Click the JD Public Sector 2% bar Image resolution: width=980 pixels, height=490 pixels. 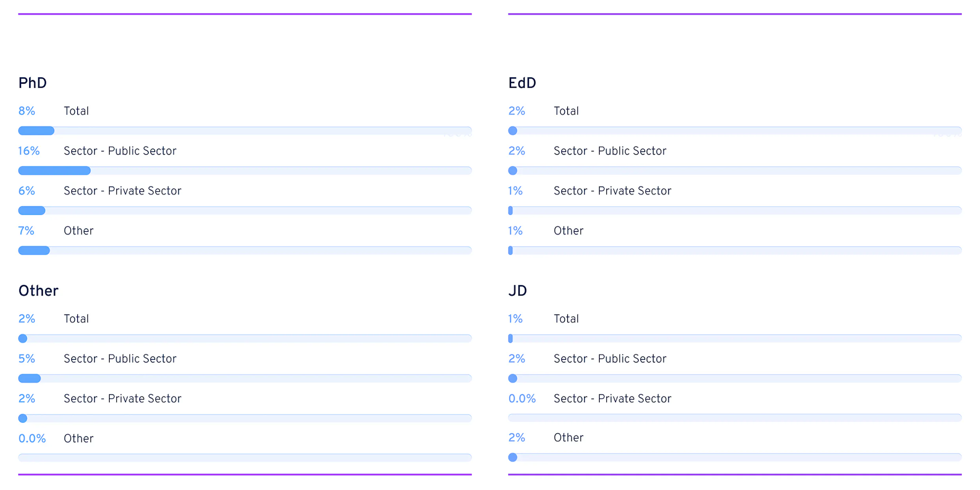coord(735,378)
